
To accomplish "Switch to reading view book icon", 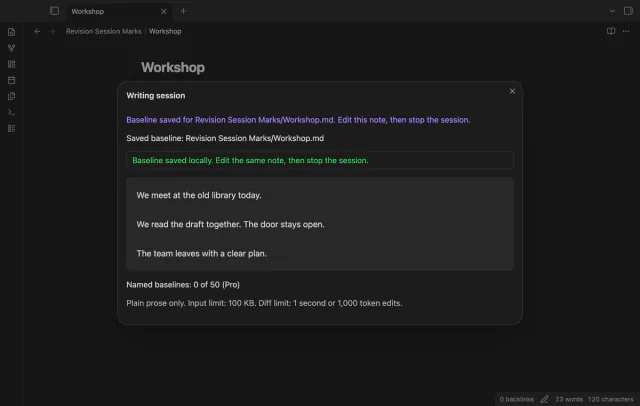I will (x=611, y=31).
